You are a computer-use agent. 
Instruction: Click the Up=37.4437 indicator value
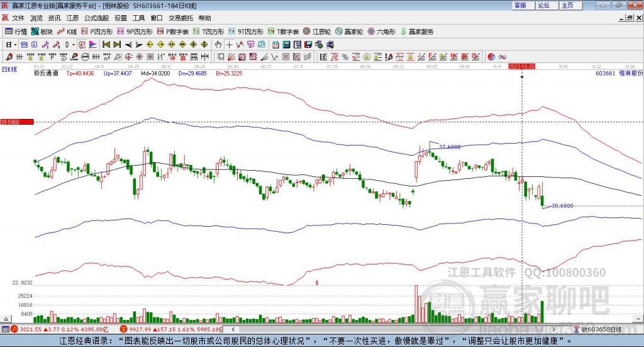pyautogui.click(x=118, y=73)
